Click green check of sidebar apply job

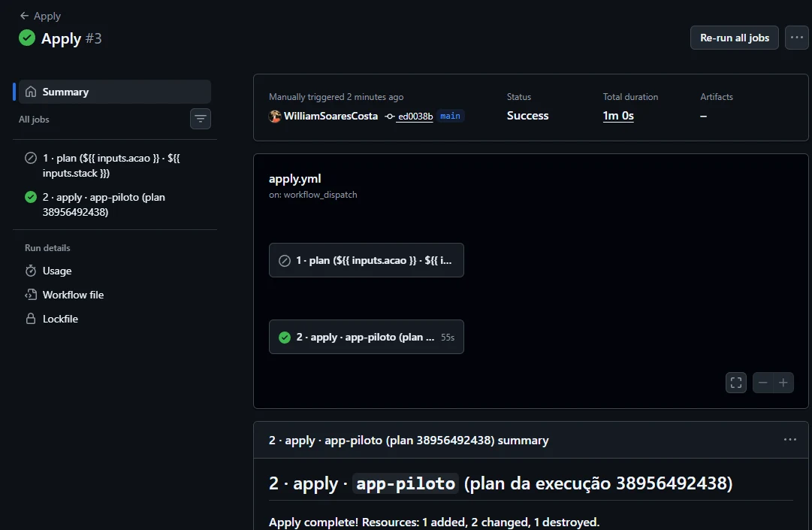[31, 197]
